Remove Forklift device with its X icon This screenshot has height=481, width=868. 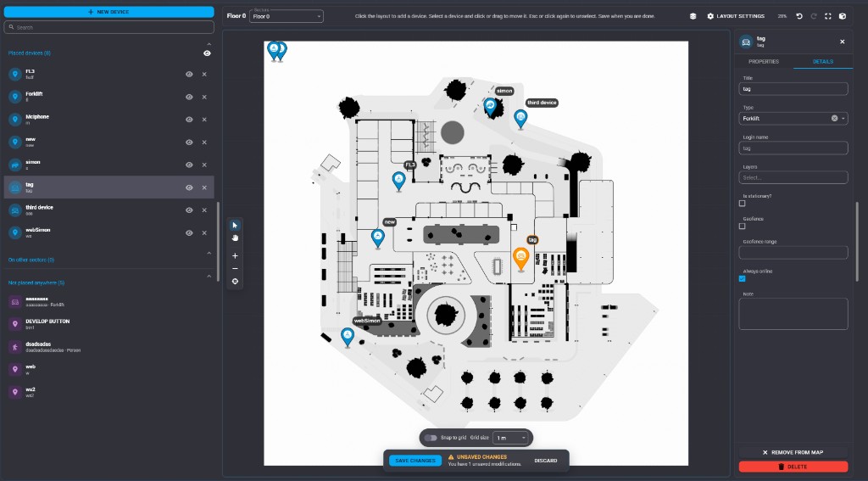(x=204, y=97)
